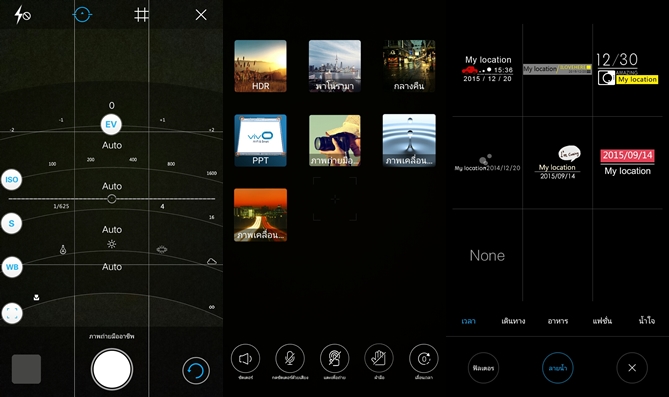
Task: Select the S shutter speed button
Action: [x=12, y=223]
